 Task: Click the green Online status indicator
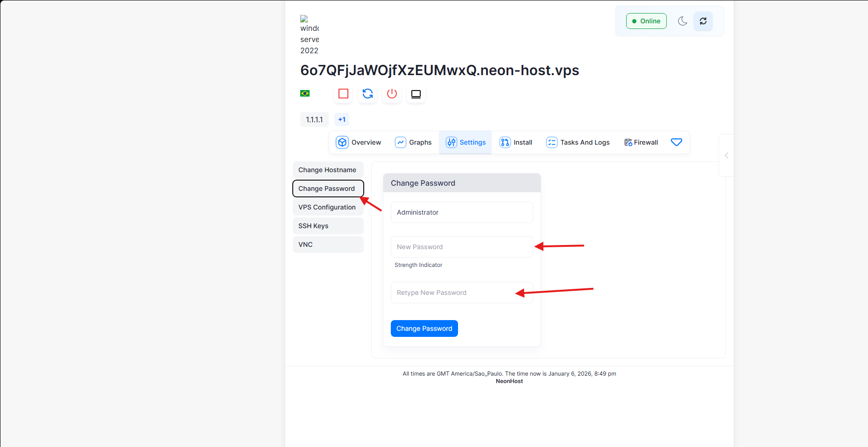coord(646,21)
